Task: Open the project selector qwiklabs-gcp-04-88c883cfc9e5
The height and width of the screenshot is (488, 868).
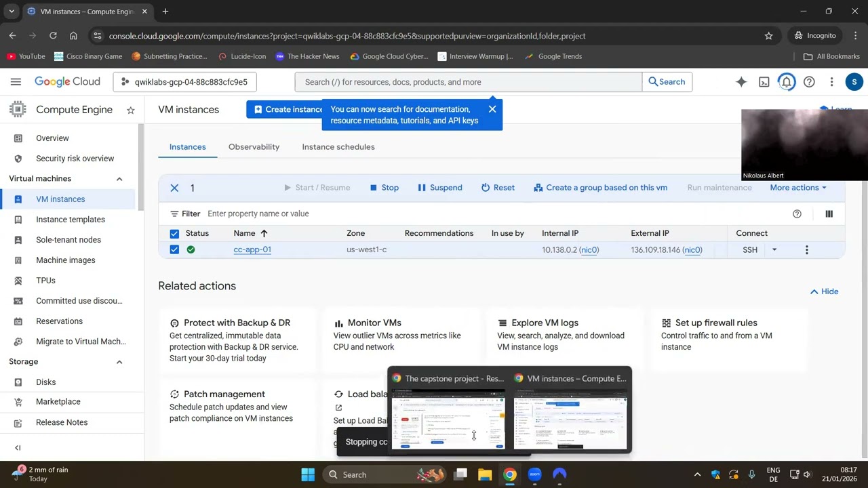Action: pos(184,82)
